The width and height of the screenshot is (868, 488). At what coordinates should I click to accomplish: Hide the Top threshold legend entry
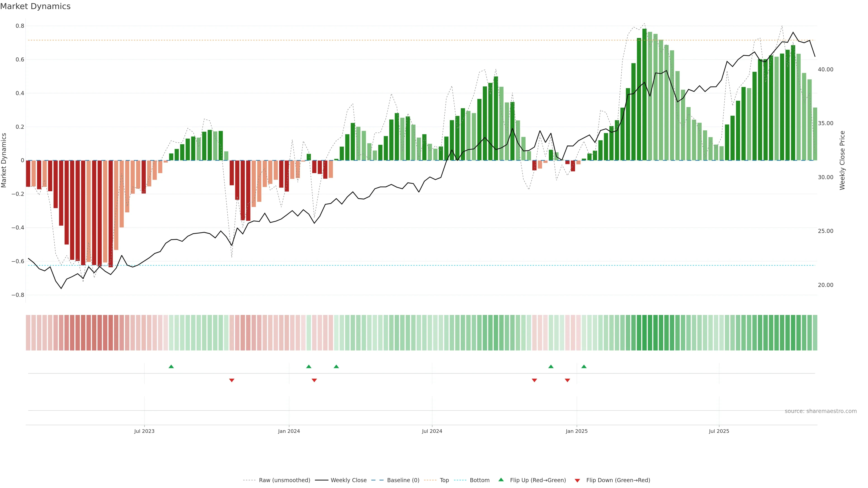click(x=444, y=480)
